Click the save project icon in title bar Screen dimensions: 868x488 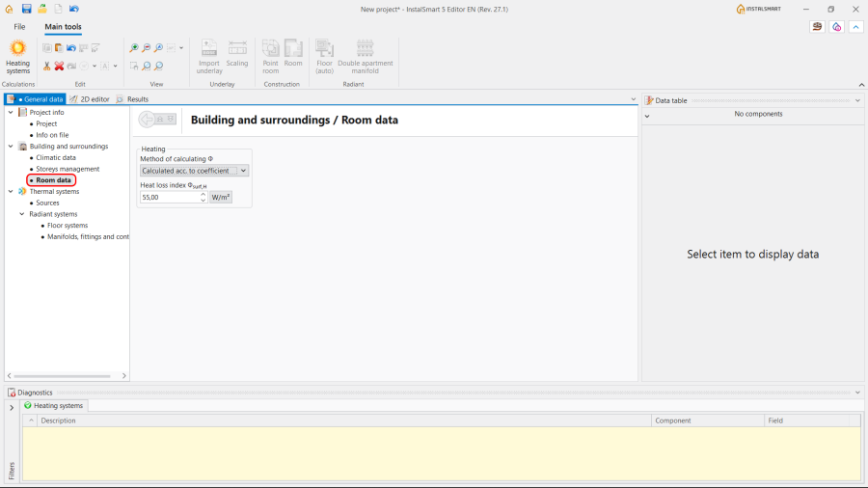coord(26,9)
